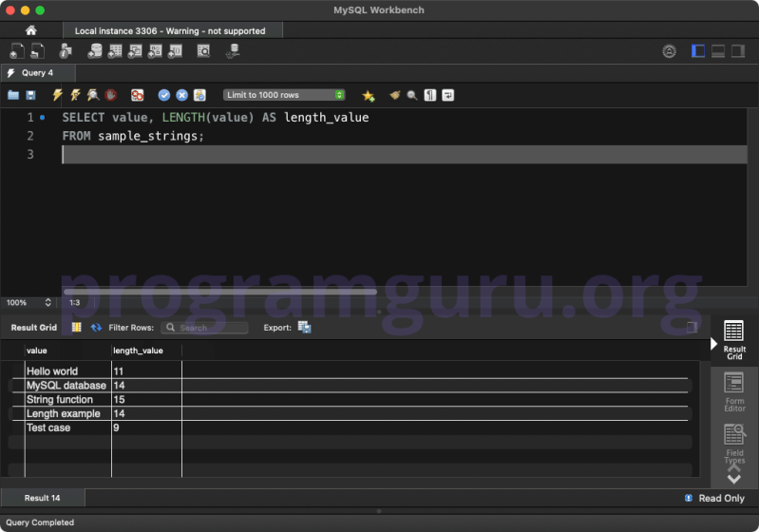Open the home screen tab icon
Viewport: 759px width, 532px height.
pos(31,30)
